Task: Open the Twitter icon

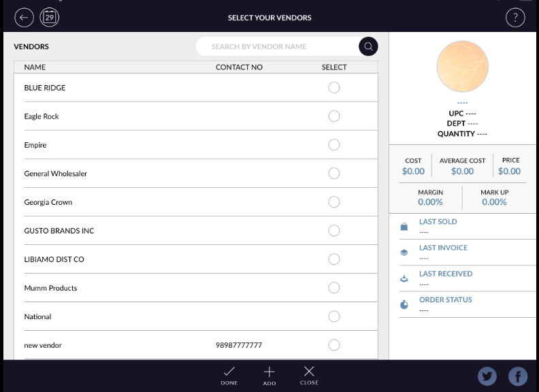Action: 487,376
